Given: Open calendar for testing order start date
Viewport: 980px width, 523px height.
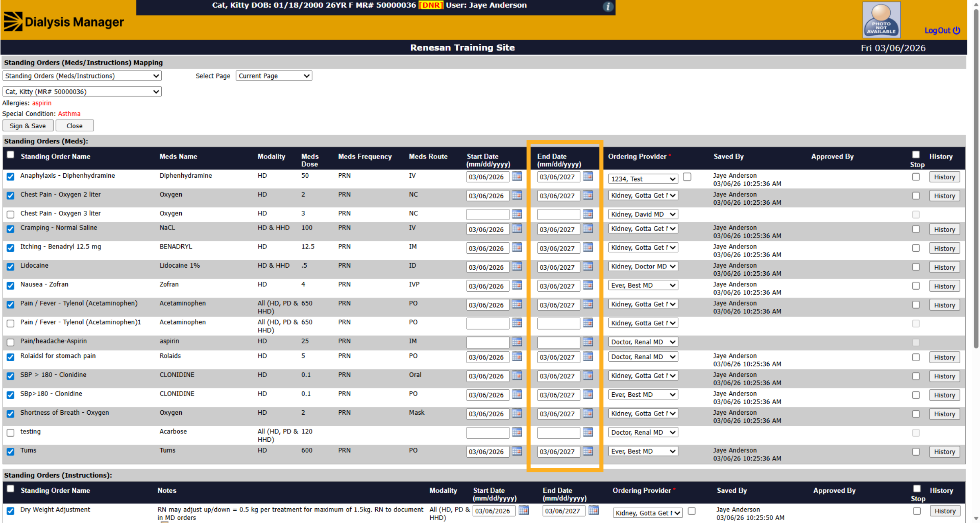Looking at the screenshot, I should [517, 432].
